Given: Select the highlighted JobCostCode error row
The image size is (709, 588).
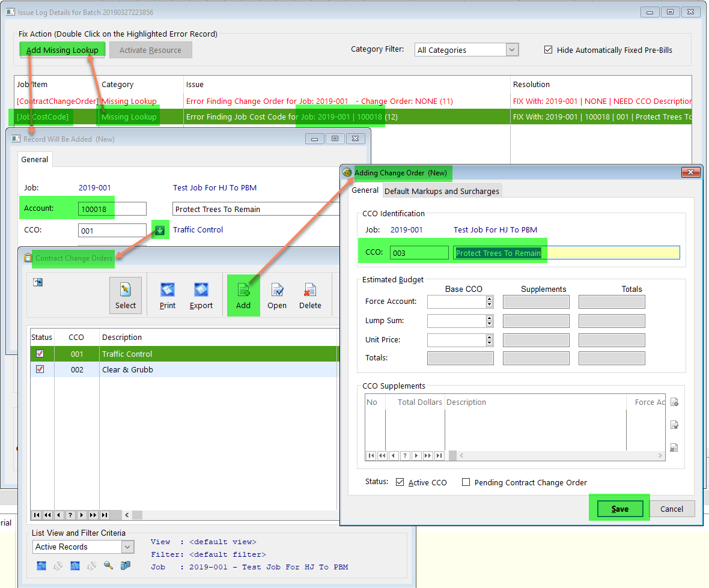Looking at the screenshot, I should pyautogui.click(x=353, y=117).
